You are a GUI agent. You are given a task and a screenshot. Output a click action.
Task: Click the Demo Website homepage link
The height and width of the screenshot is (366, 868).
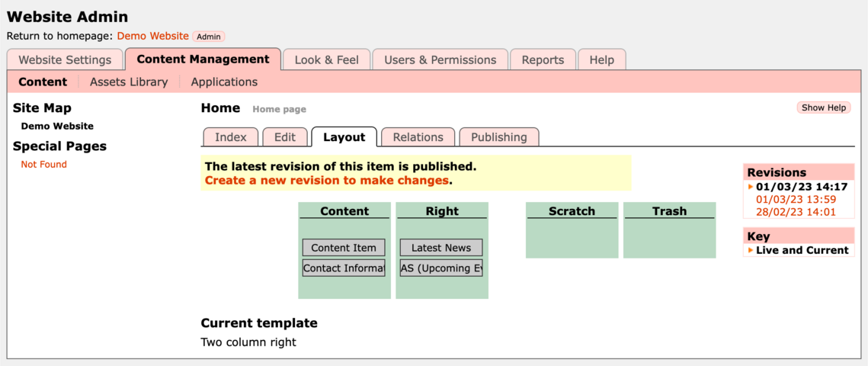(152, 36)
